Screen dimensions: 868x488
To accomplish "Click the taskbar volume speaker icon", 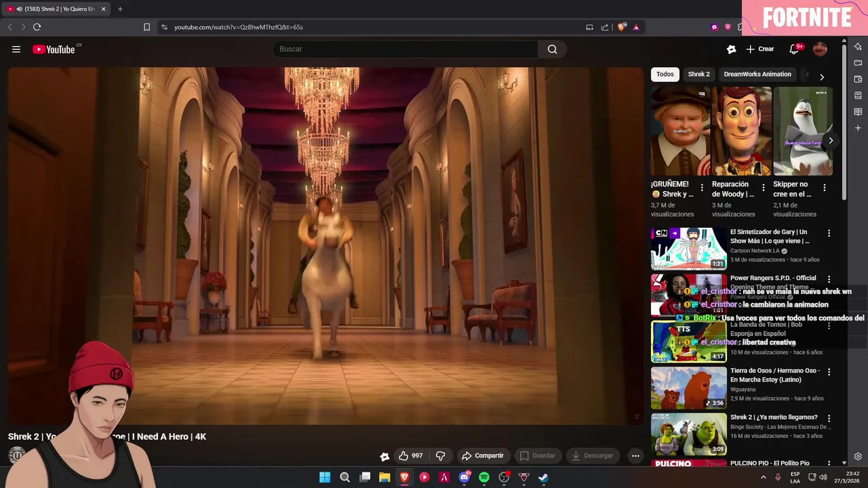I will [823, 477].
